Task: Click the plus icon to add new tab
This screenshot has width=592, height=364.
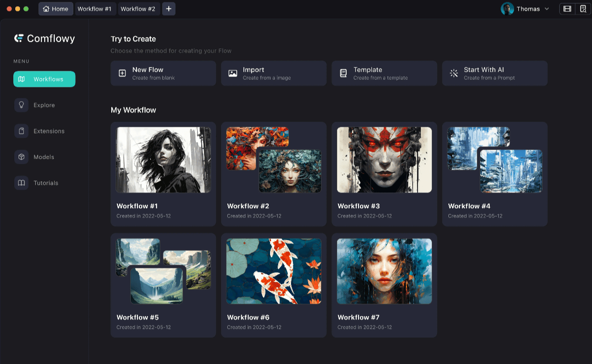Action: [x=169, y=9]
